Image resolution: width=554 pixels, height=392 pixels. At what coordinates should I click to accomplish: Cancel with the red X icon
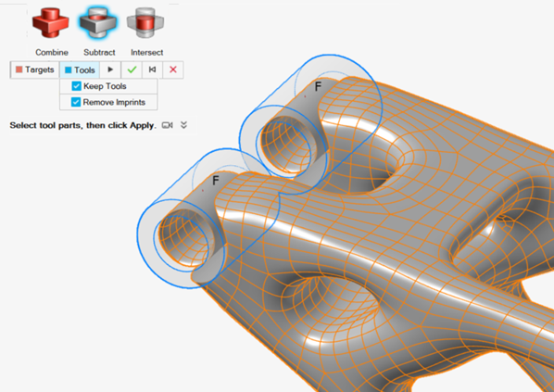pos(172,70)
